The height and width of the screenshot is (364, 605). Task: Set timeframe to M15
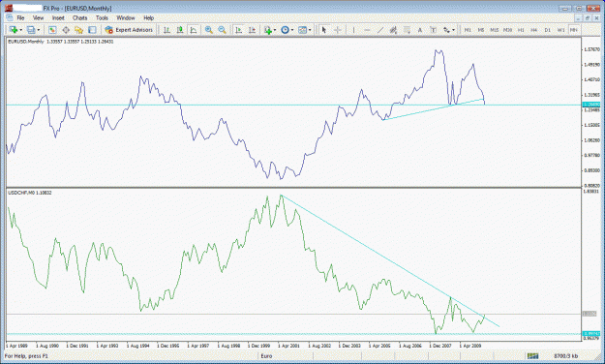pyautogui.click(x=495, y=30)
